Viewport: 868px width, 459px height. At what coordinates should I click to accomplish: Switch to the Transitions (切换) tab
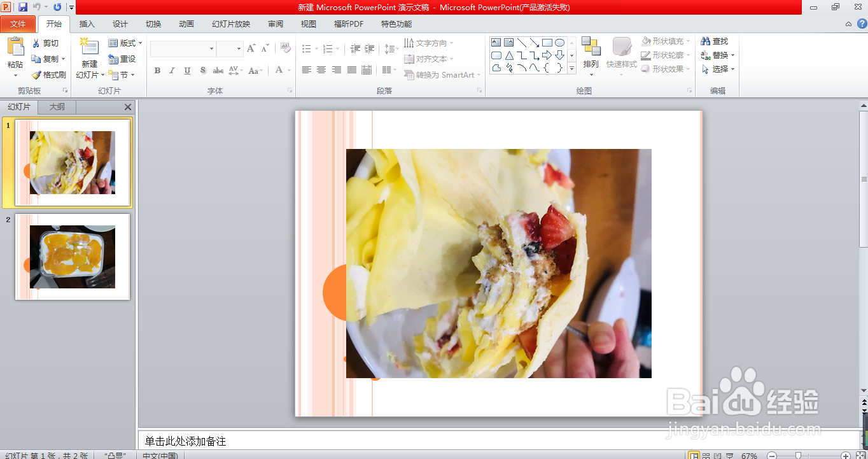153,24
